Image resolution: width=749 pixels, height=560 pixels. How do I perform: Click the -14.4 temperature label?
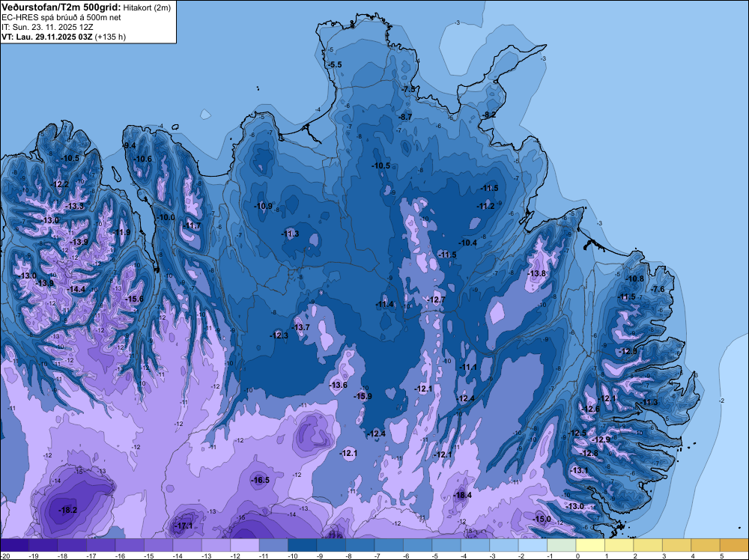76,289
